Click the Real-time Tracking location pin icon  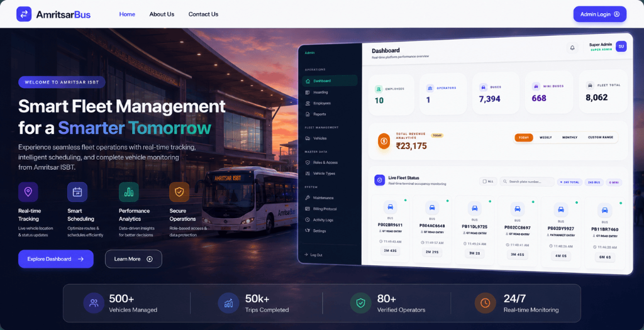coord(28,192)
